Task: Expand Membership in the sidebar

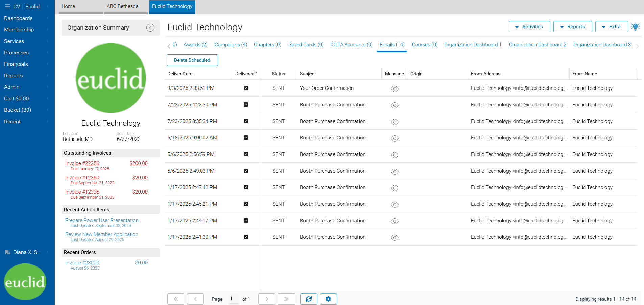Action: coord(27,30)
